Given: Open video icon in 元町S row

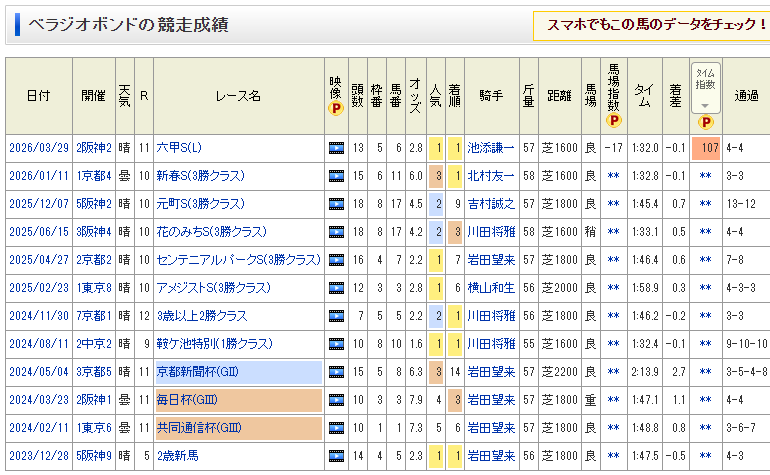Looking at the screenshot, I should point(336,204).
